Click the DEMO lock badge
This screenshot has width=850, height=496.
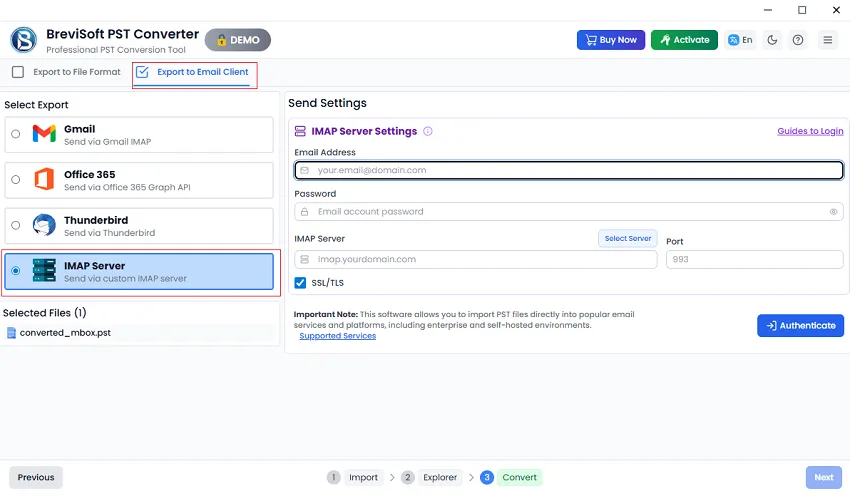click(237, 40)
